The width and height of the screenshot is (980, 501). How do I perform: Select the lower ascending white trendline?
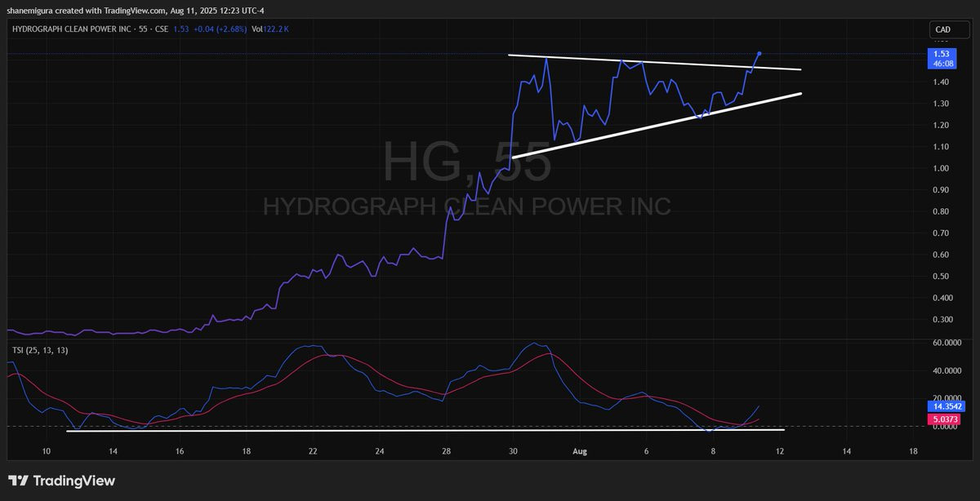657,125
